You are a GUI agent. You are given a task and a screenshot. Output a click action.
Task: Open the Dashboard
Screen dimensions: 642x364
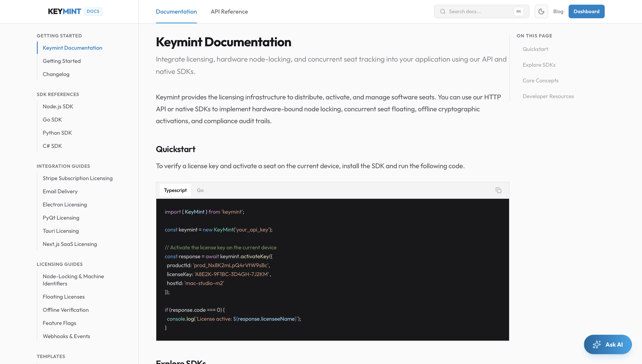pyautogui.click(x=586, y=11)
